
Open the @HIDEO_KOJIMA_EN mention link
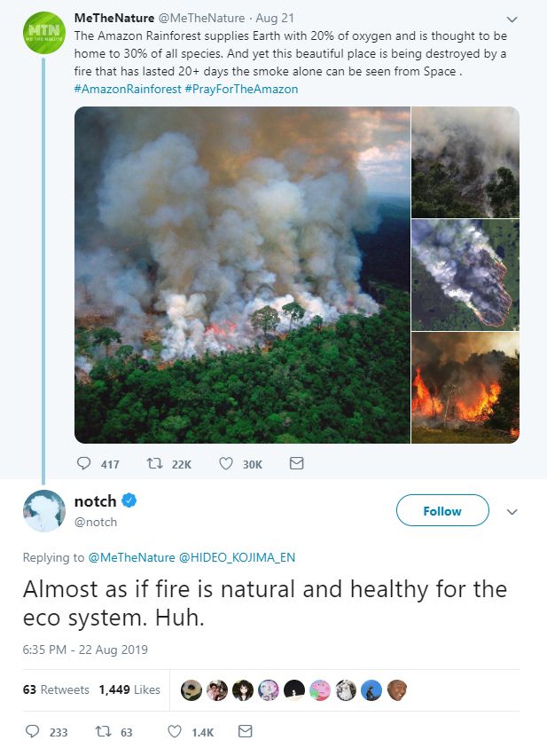click(237, 557)
